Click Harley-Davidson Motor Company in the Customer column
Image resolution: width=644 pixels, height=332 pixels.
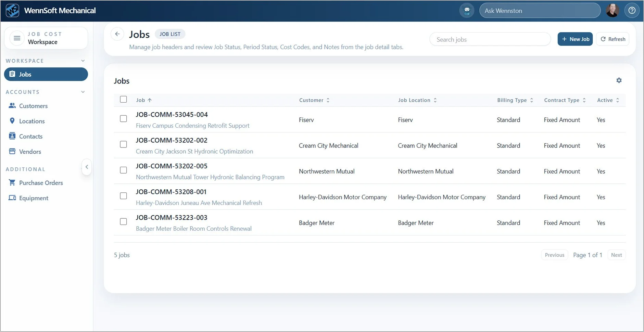343,197
